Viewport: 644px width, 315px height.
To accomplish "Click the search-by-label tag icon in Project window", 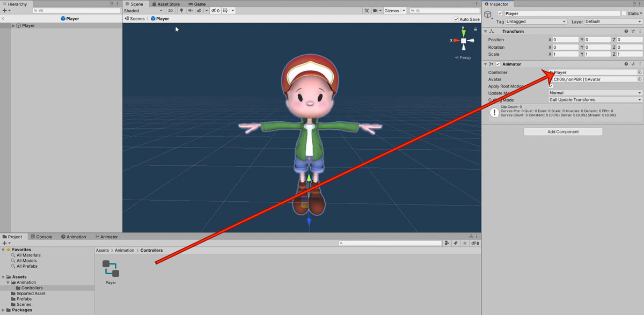I will point(456,243).
